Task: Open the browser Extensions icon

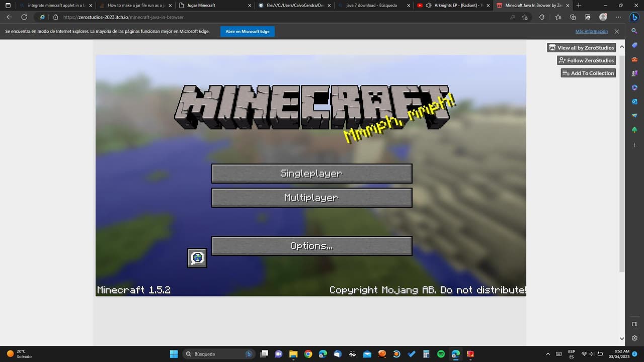Action: (x=542, y=17)
